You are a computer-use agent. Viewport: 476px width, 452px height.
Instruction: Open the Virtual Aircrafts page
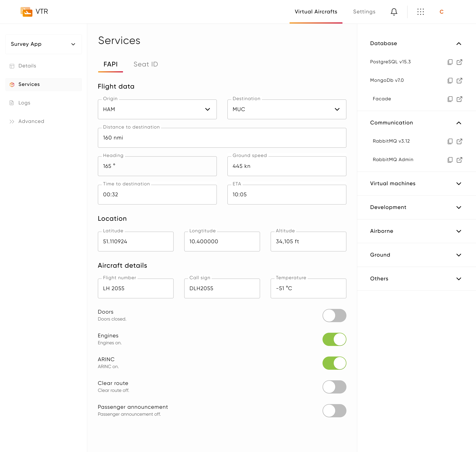316,12
